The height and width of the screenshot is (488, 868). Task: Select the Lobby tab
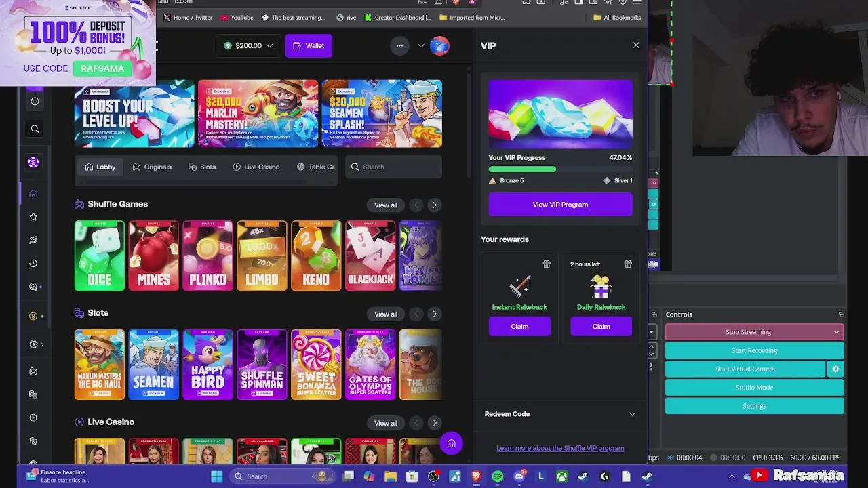click(100, 167)
